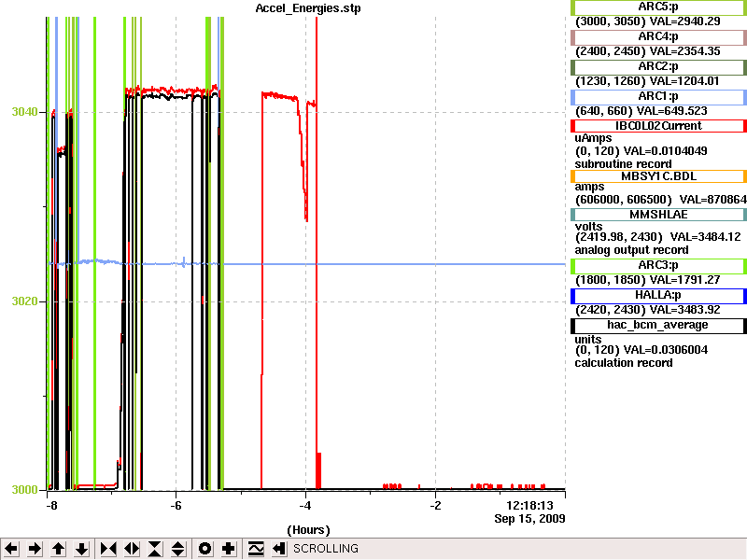Click the 'analog output record' text
The height and width of the screenshot is (560, 747).
click(632, 250)
